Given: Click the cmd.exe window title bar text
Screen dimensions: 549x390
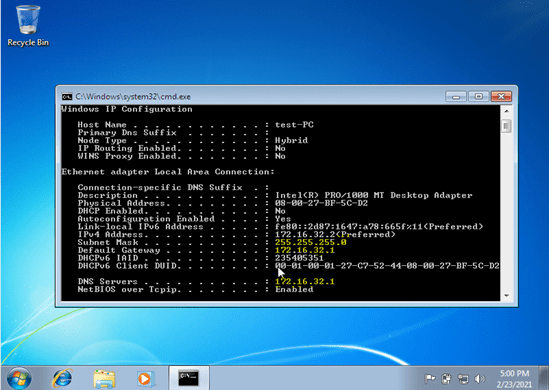Looking at the screenshot, I should click(133, 97).
